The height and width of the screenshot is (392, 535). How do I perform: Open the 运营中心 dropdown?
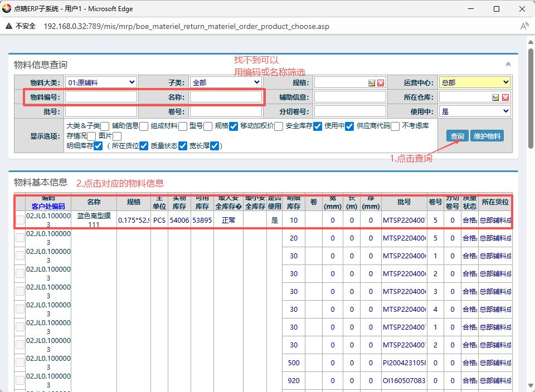coord(475,82)
